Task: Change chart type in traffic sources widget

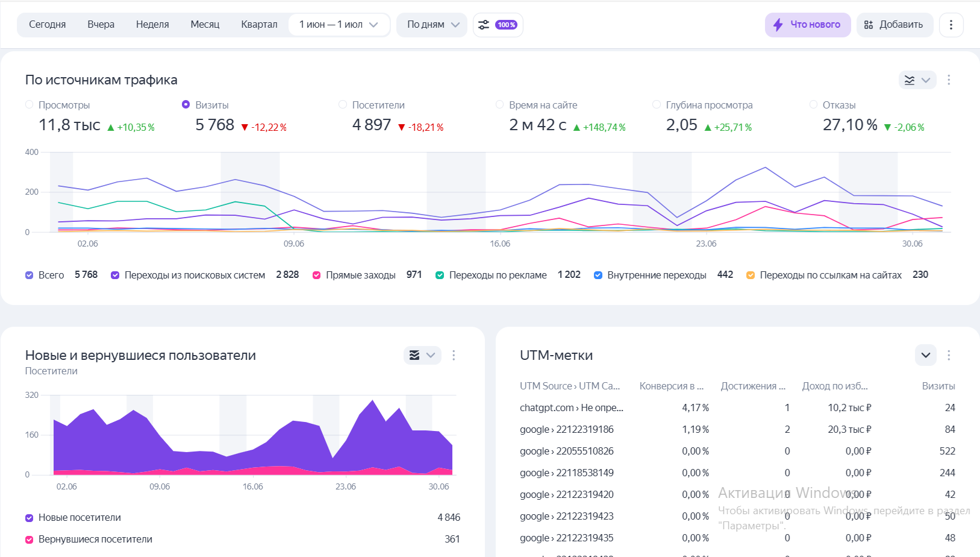Action: click(x=917, y=80)
